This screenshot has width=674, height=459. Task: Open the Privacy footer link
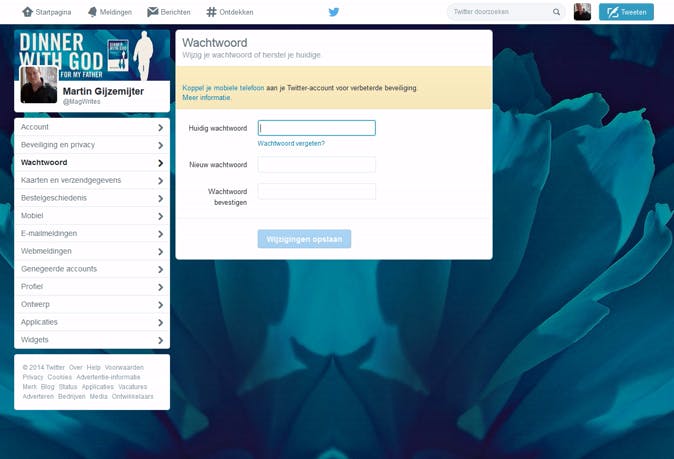33,377
